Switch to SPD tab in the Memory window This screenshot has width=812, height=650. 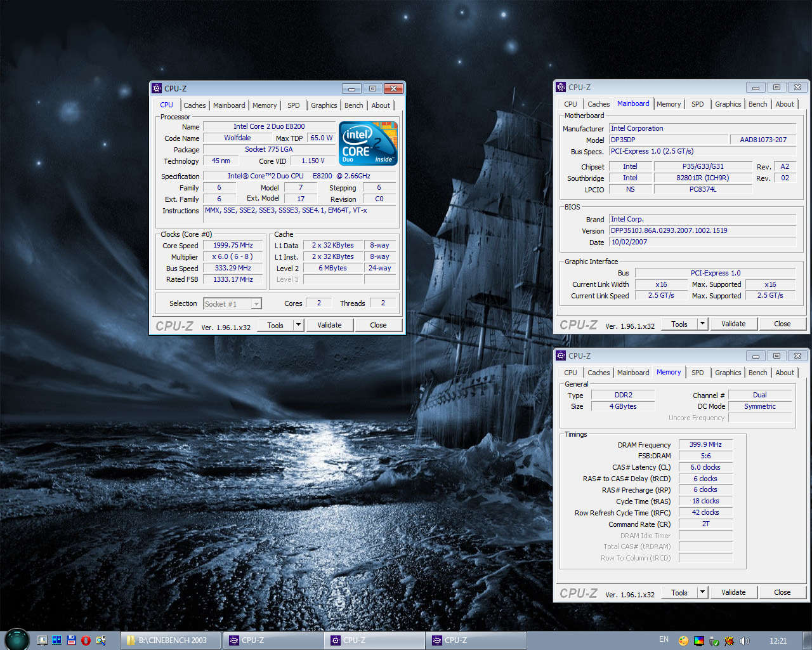coord(697,373)
